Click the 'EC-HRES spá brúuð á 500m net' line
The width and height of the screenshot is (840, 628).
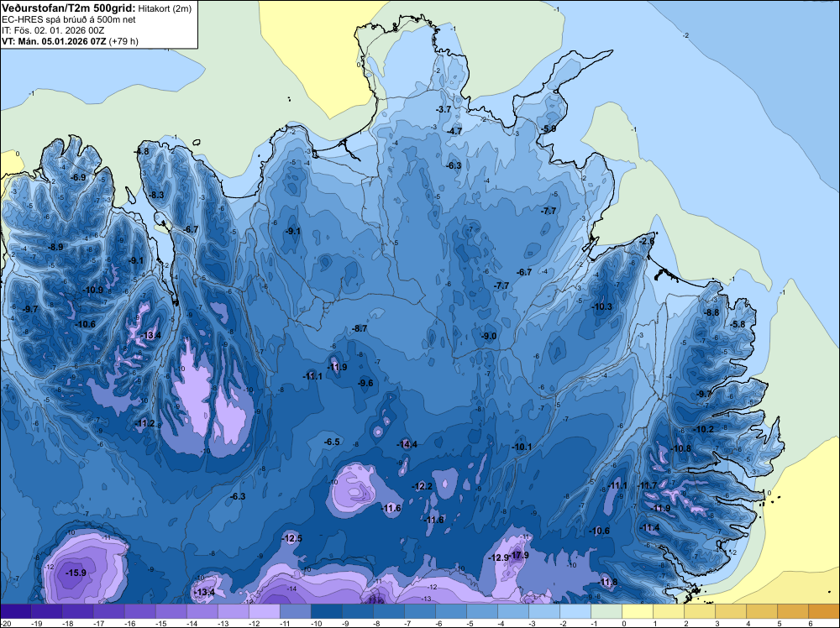pyautogui.click(x=68, y=19)
